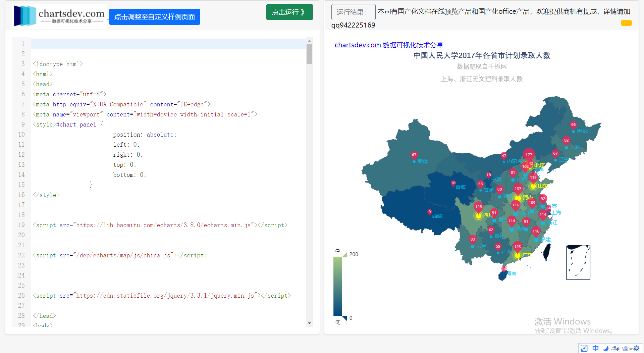Viewport: 644px width, 353px height.
Task: Click the code line 'position: absolute;'
Action: point(145,134)
